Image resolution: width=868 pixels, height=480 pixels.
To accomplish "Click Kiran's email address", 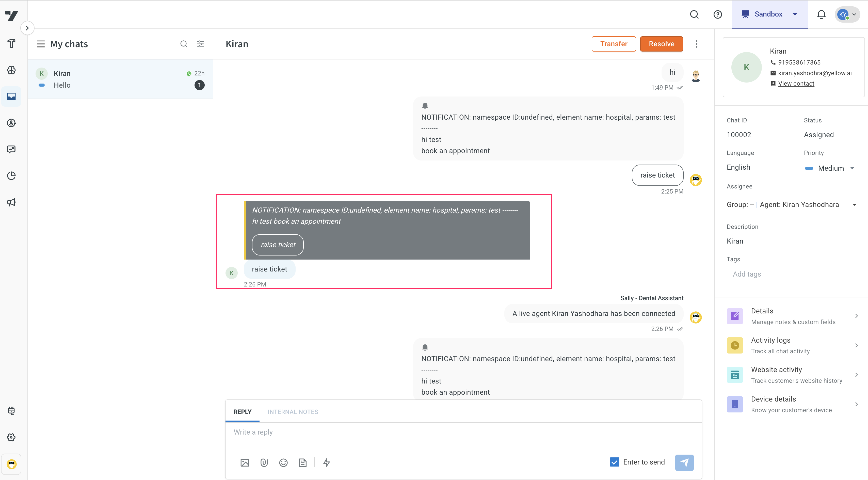I will pyautogui.click(x=815, y=73).
